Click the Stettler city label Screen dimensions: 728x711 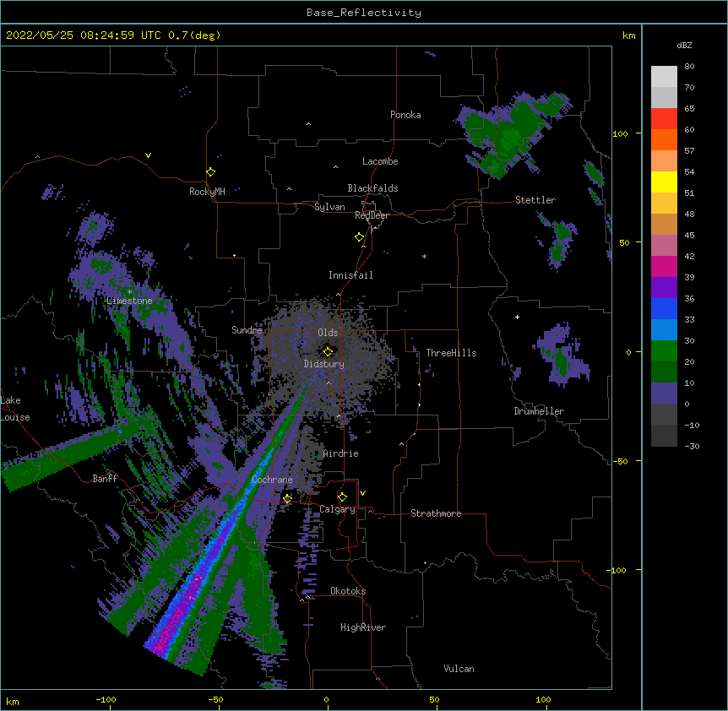[535, 200]
